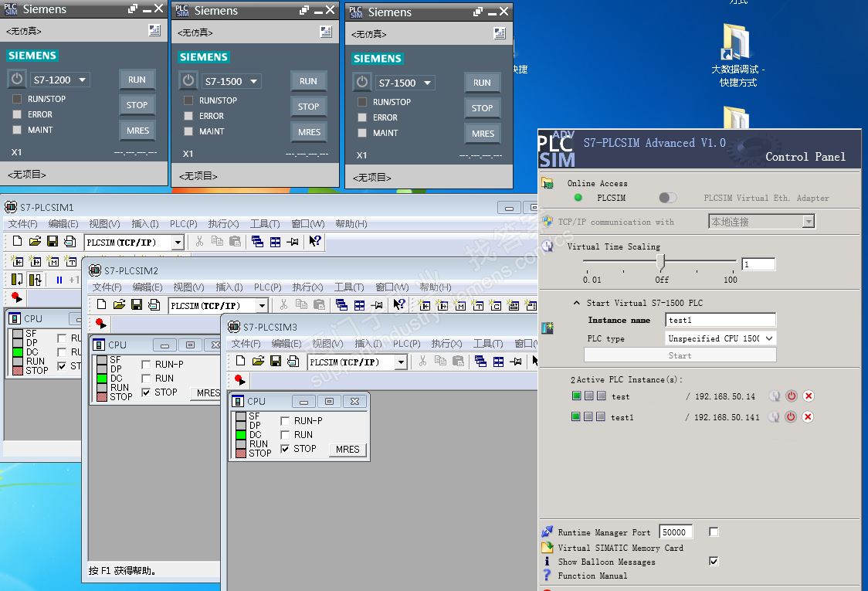Open 执行(X) menu in S7-PLCSIM2

tap(307, 287)
